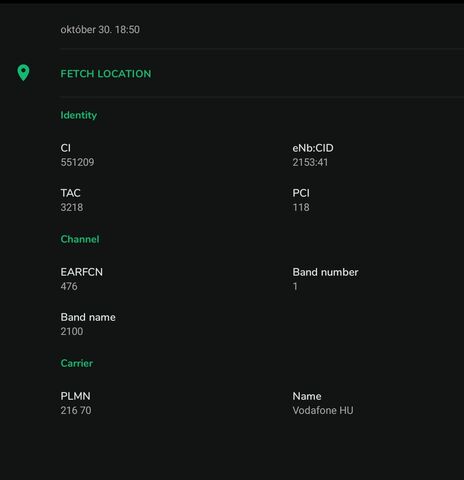Screen dimensions: 464x480
Task: Tap the green location pin icon
Action: [23, 72]
